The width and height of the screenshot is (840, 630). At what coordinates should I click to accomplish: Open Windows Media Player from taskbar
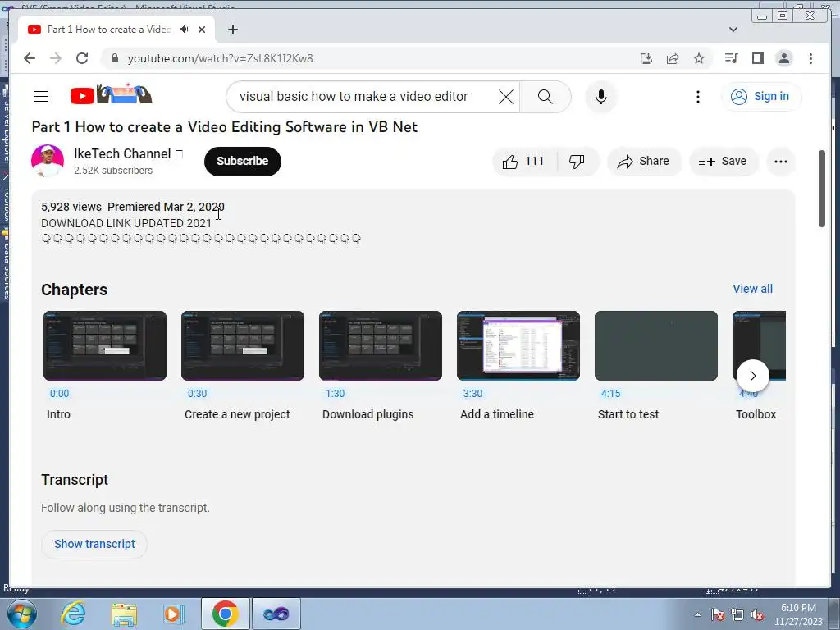[x=174, y=614]
